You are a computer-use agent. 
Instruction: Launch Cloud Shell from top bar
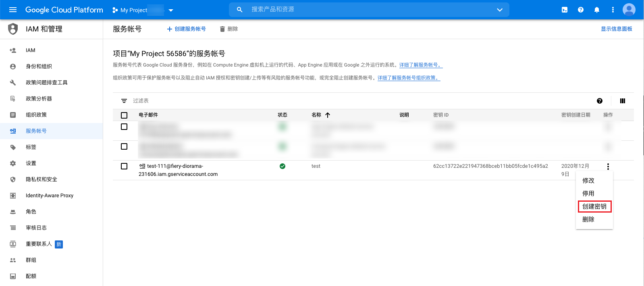click(x=565, y=10)
